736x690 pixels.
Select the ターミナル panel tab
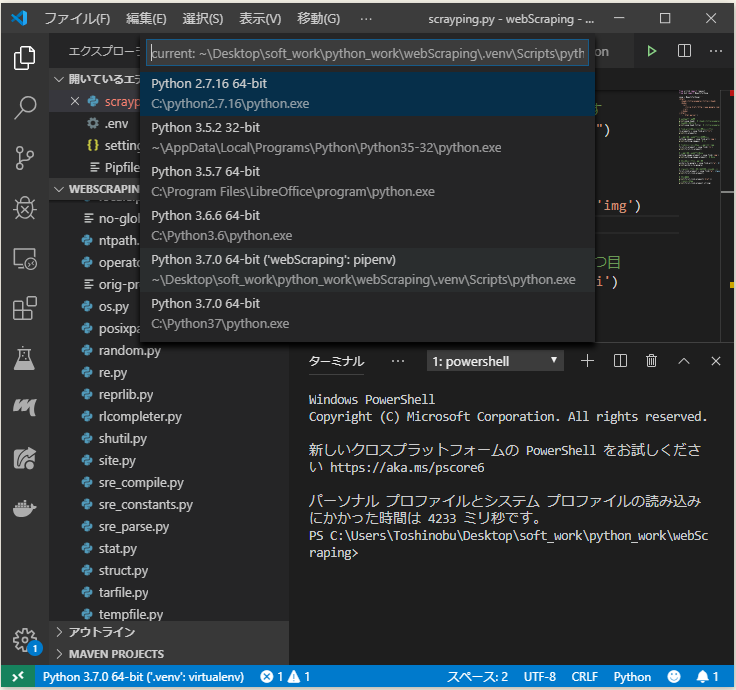coord(336,361)
